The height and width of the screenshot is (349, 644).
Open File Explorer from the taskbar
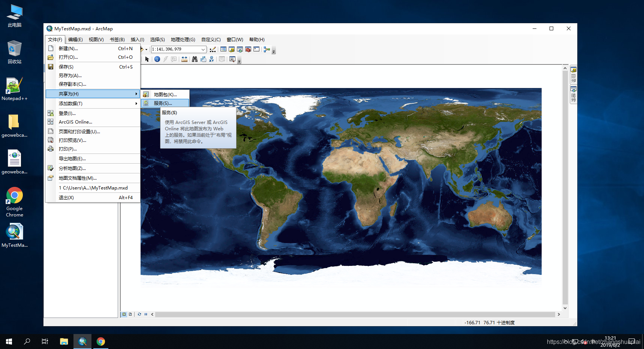(64, 342)
